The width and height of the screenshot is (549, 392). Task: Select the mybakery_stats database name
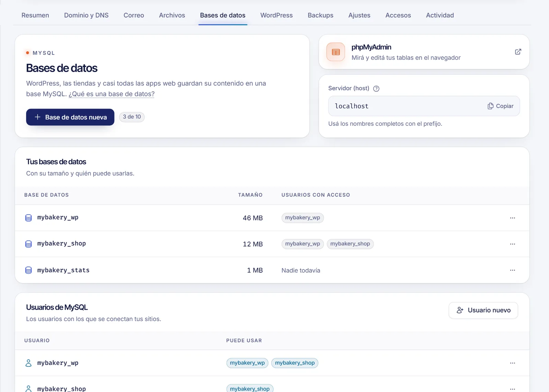63,270
